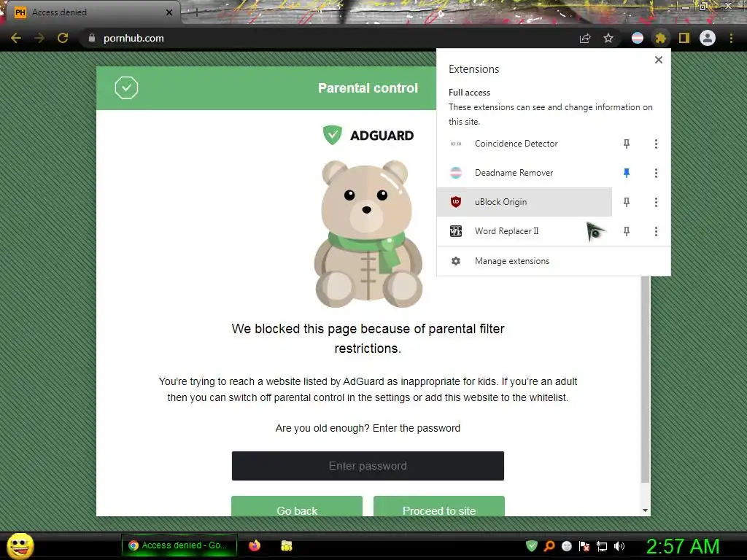The image size is (747, 560).
Task: Click the Manage extensions gear icon
Action: coord(456,261)
